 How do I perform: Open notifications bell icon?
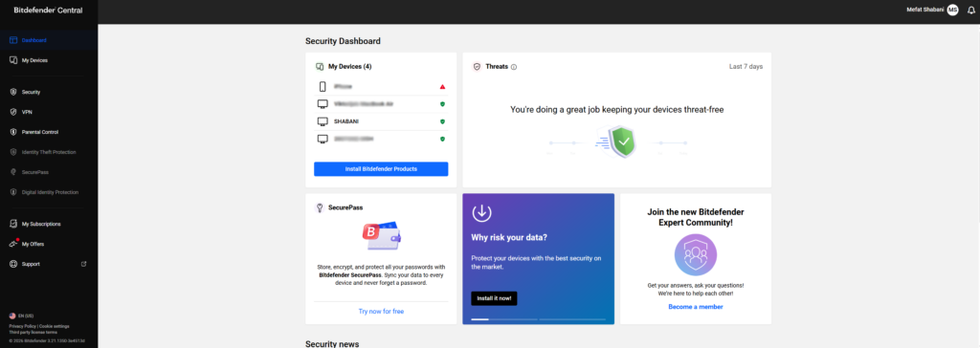pyautogui.click(x=970, y=10)
